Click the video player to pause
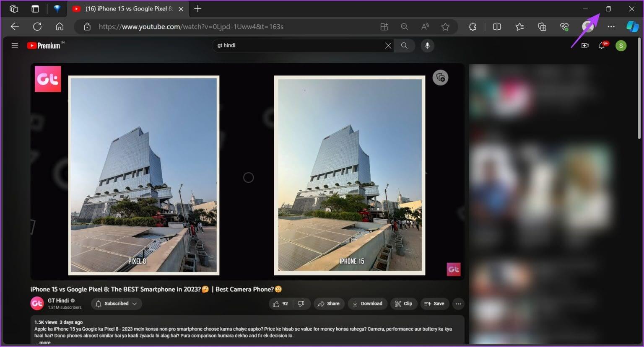The height and width of the screenshot is (347, 644). pyautogui.click(x=247, y=172)
